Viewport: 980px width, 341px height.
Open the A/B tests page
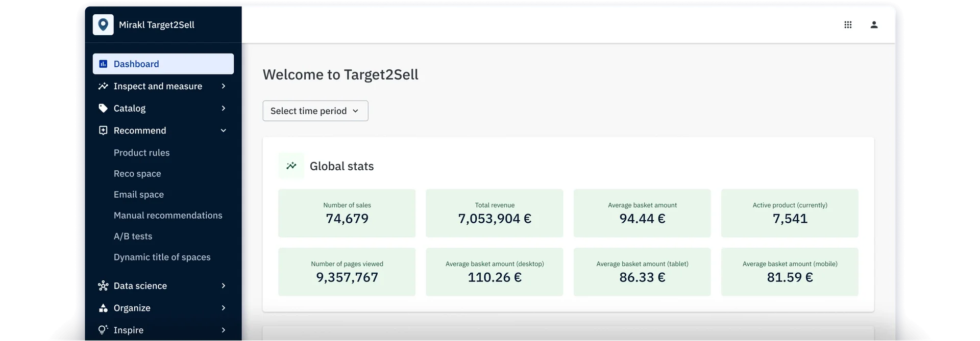tap(133, 236)
